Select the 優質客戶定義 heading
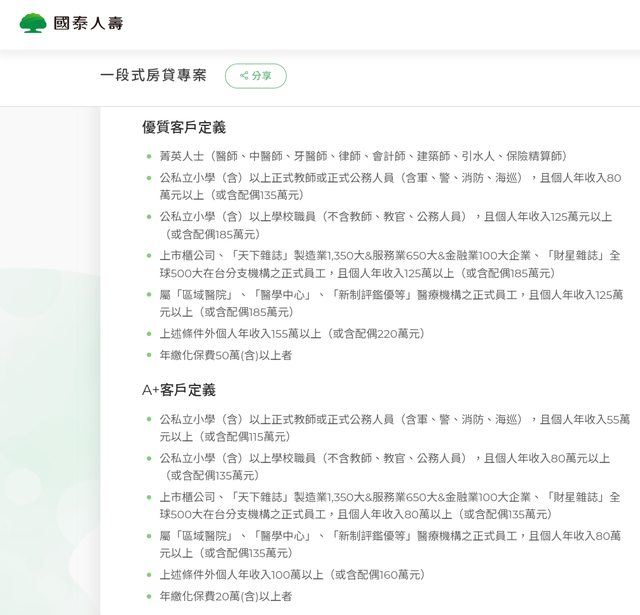Screen dimensions: 640x615 [x=184, y=128]
